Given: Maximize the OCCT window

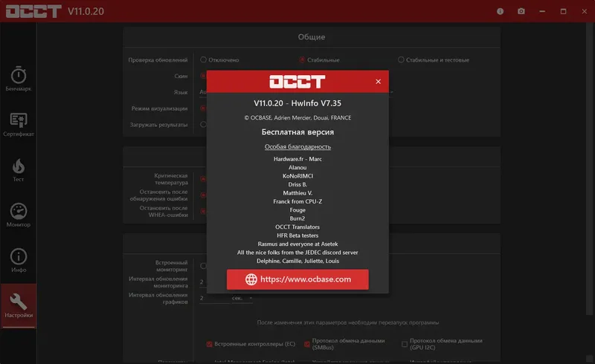Looking at the screenshot, I should click(563, 11).
